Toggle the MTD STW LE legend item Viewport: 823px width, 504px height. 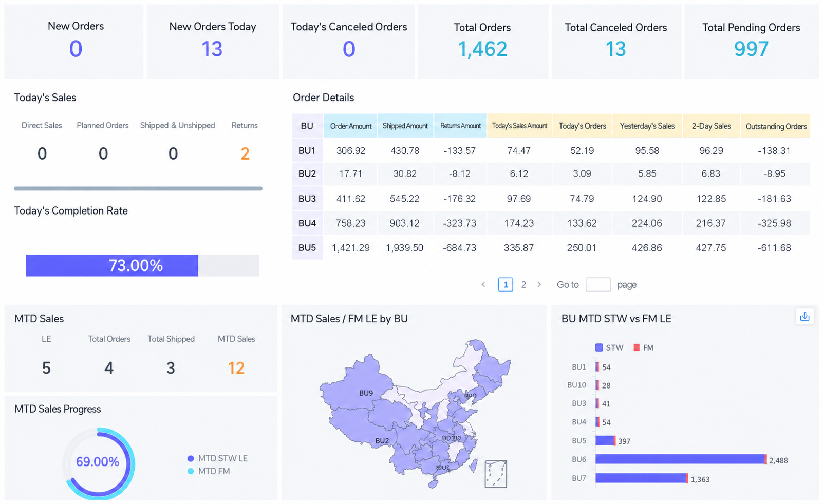(217, 458)
